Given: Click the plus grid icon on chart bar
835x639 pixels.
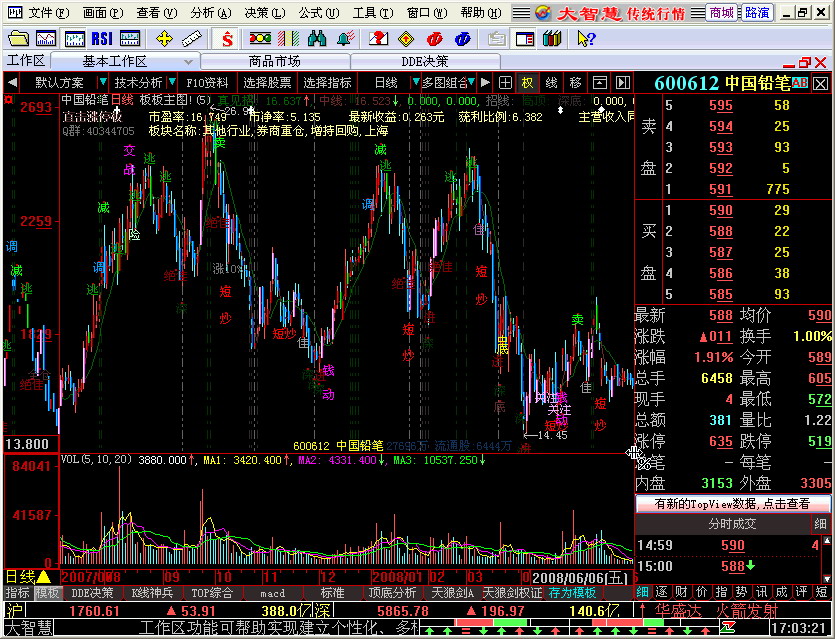Looking at the screenshot, I should 505,83.
